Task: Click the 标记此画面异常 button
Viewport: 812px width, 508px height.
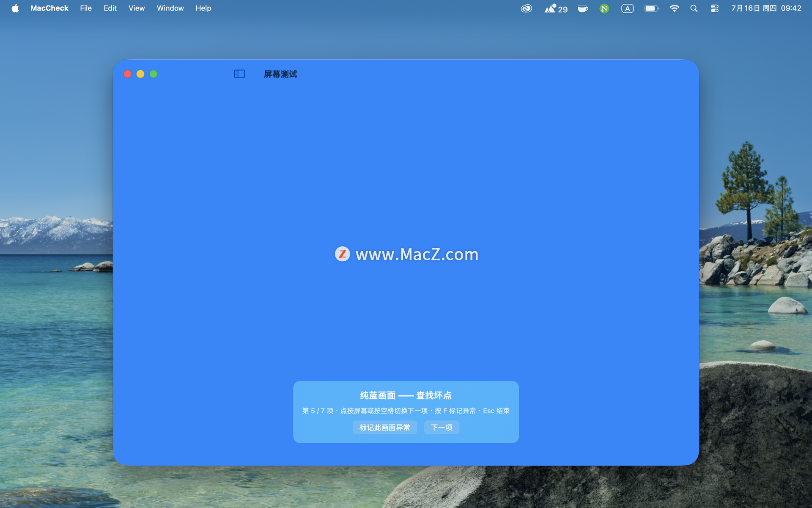Action: click(384, 428)
